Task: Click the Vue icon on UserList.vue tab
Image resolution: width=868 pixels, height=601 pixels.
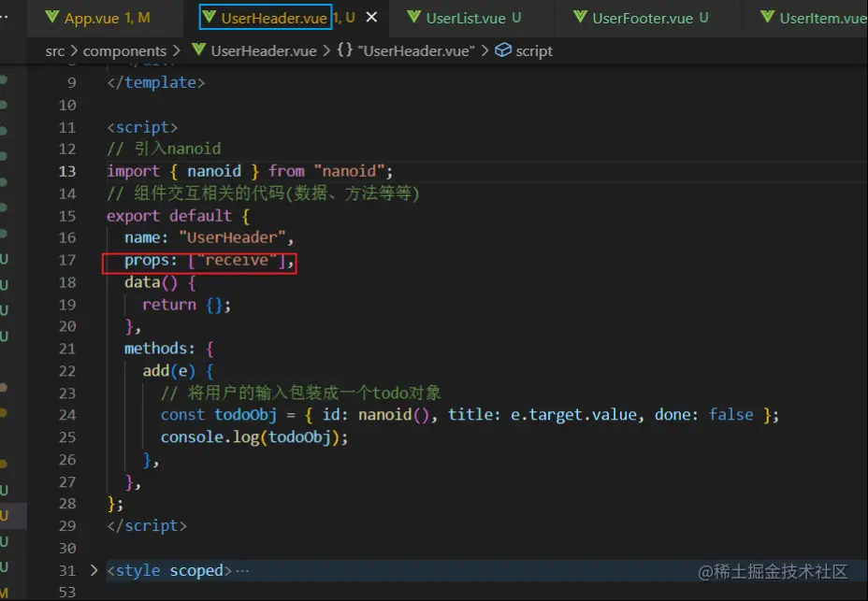Action: coord(414,17)
